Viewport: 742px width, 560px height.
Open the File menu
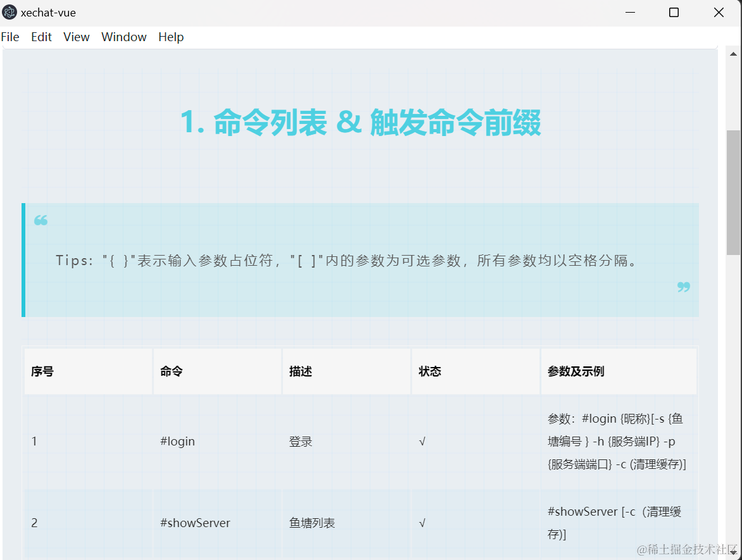tap(10, 37)
